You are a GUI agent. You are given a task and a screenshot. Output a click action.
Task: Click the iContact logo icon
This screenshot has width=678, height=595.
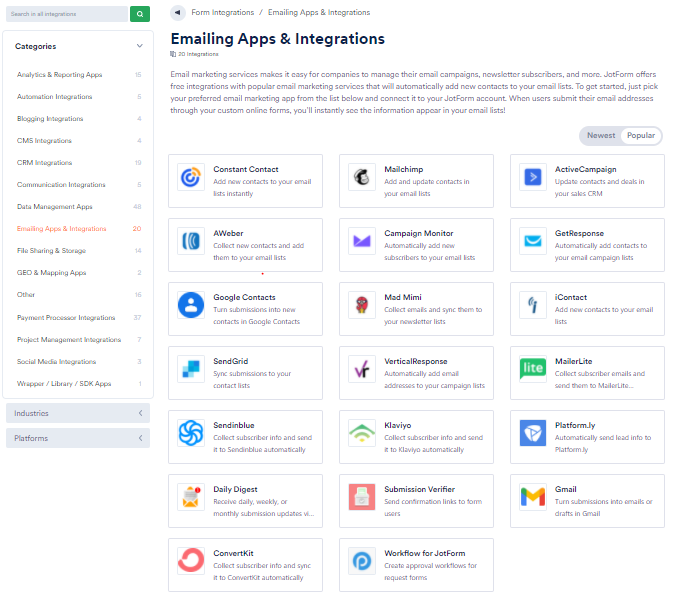pos(532,305)
